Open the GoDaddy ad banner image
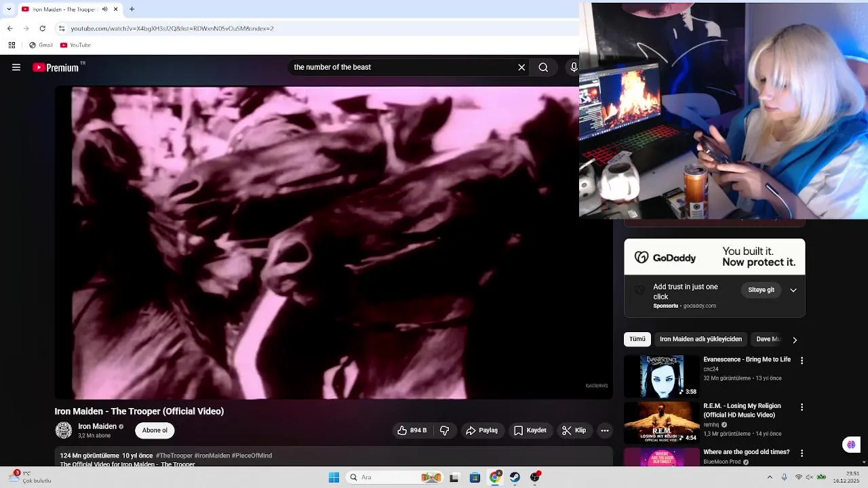Viewport: 868px width, 488px height. (715, 257)
